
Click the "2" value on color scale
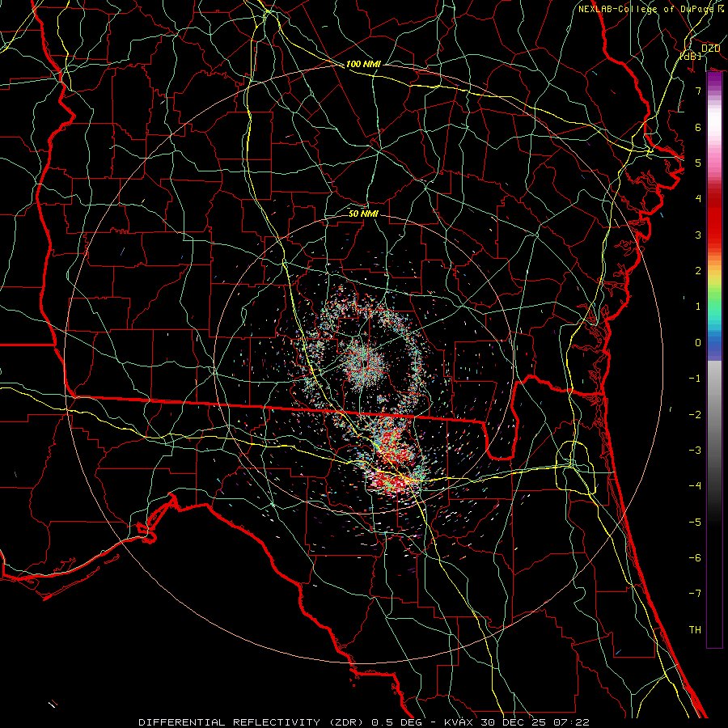[x=698, y=271]
